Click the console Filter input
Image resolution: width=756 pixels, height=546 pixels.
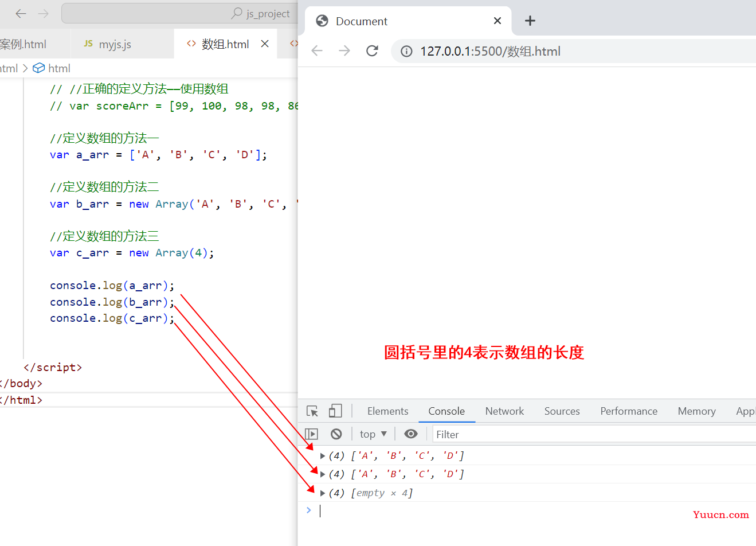click(x=594, y=434)
